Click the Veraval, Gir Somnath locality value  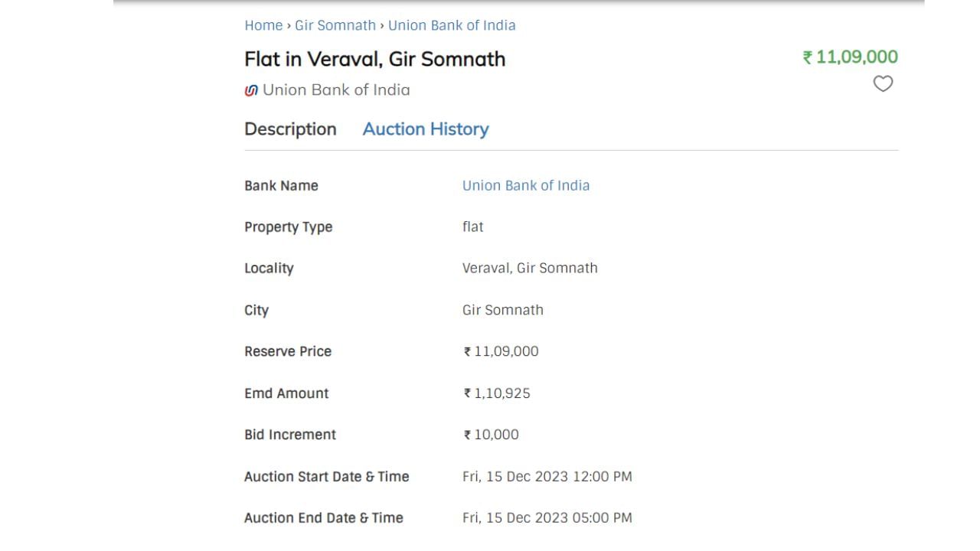pyautogui.click(x=530, y=269)
